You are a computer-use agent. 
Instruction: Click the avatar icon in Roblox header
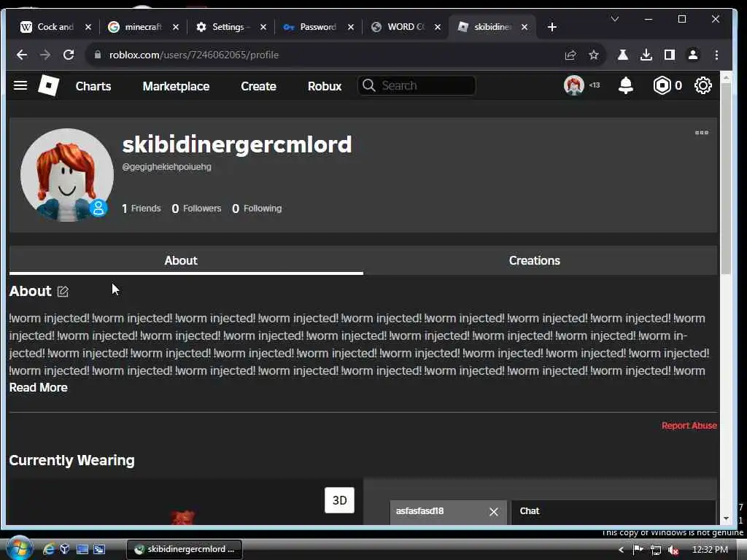[573, 86]
